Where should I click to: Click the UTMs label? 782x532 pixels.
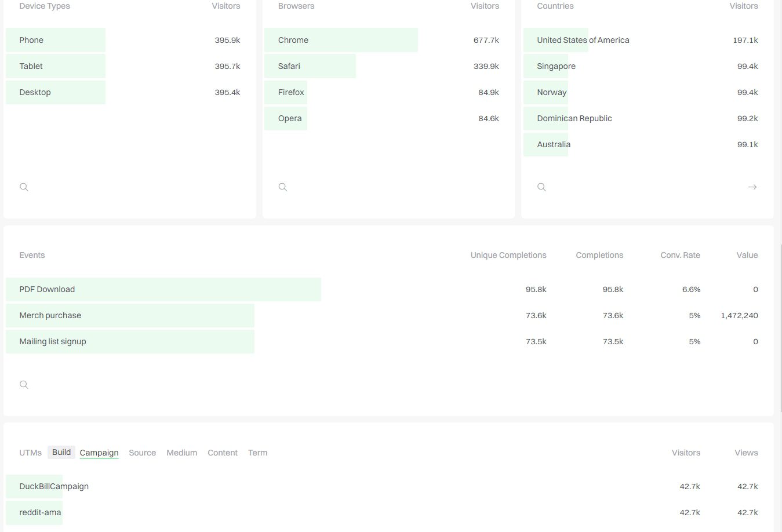30,453
